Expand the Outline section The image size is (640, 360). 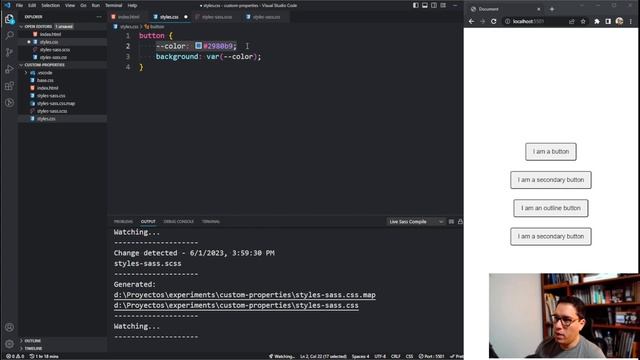coord(32,341)
